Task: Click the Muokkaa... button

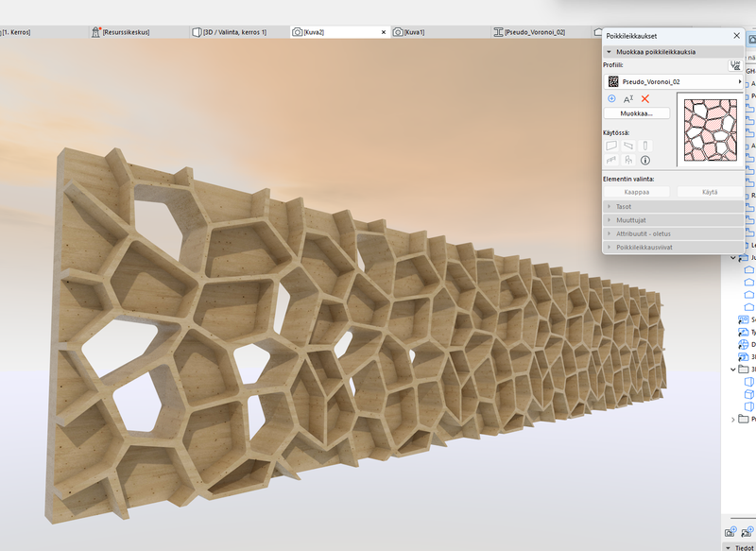Action: click(636, 112)
